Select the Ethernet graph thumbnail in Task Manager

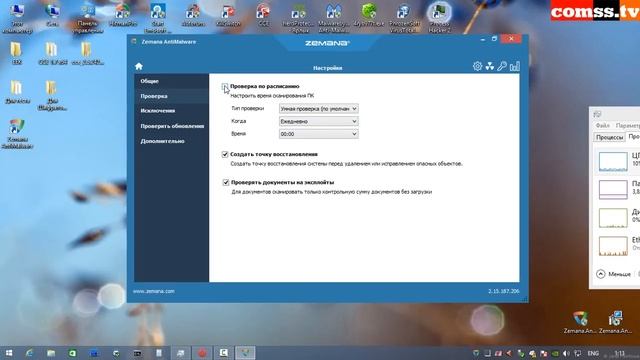point(613,246)
